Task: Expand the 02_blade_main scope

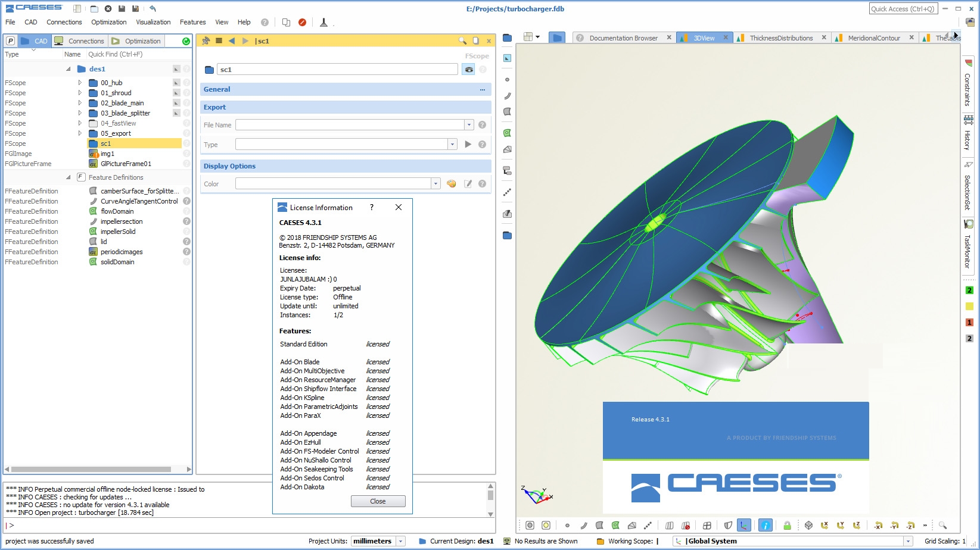Action: (80, 103)
